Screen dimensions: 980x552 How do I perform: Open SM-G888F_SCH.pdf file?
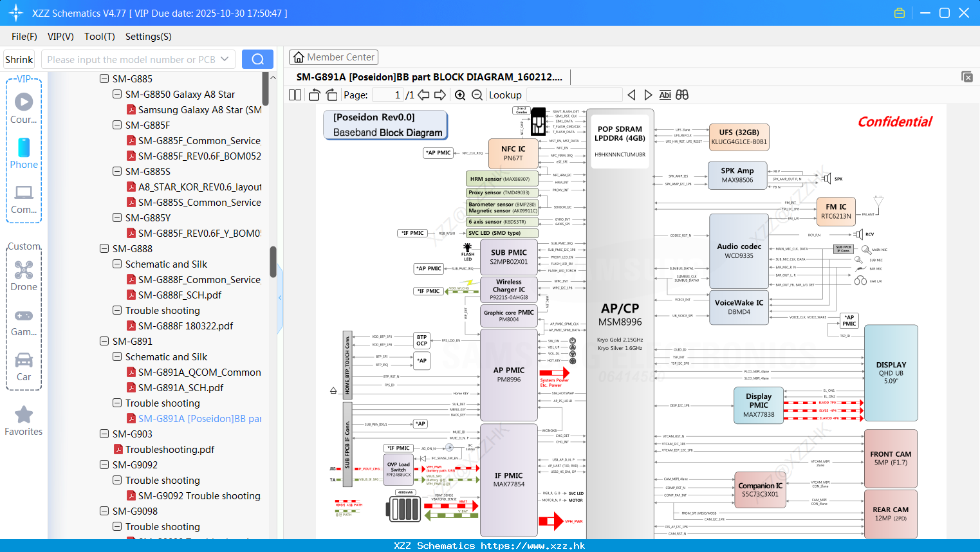[x=180, y=295]
